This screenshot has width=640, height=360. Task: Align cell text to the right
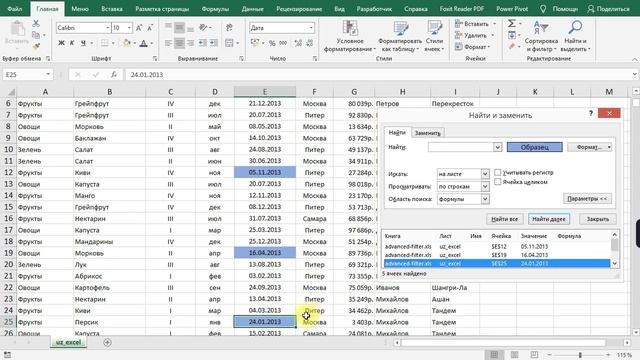(190, 43)
